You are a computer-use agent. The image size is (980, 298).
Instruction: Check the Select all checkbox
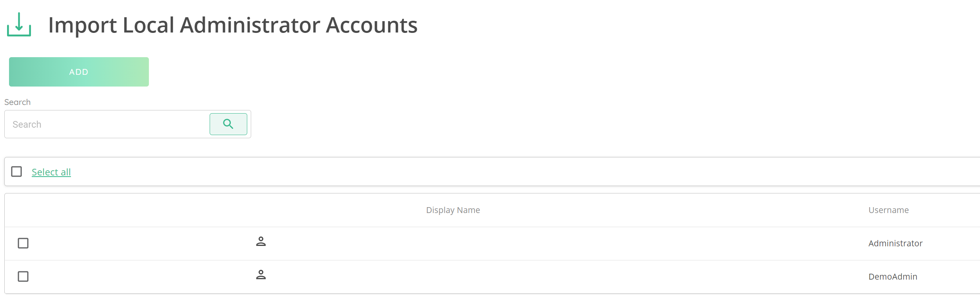point(16,172)
